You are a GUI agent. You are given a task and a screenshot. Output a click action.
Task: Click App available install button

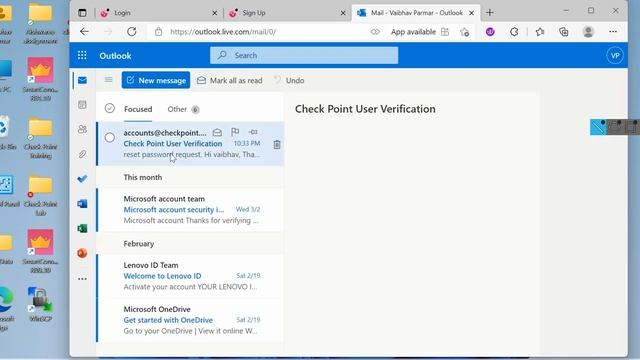click(x=420, y=32)
